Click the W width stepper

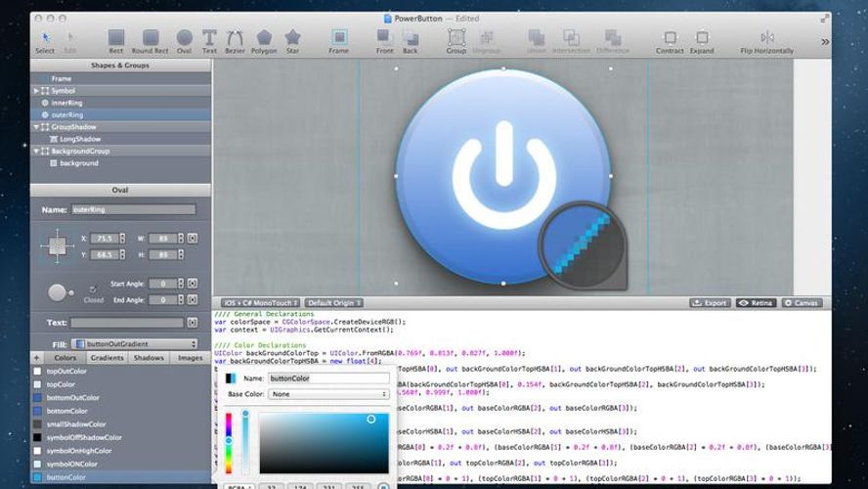pyautogui.click(x=181, y=238)
